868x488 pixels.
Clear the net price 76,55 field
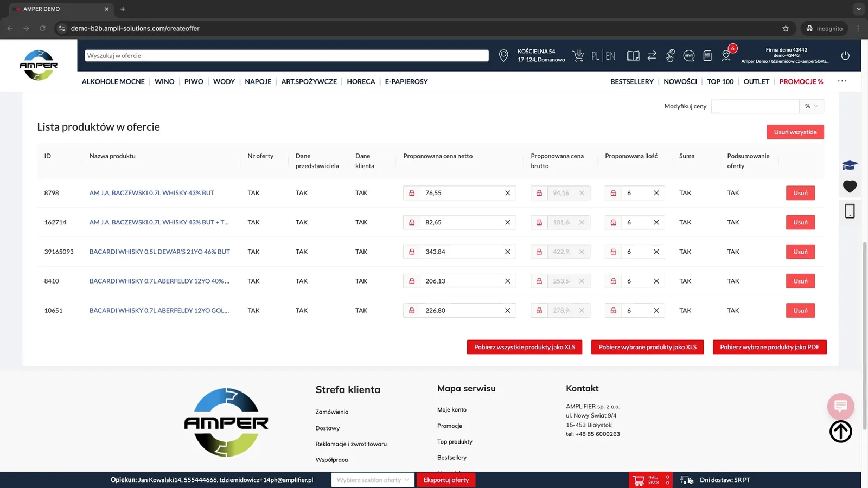point(508,193)
